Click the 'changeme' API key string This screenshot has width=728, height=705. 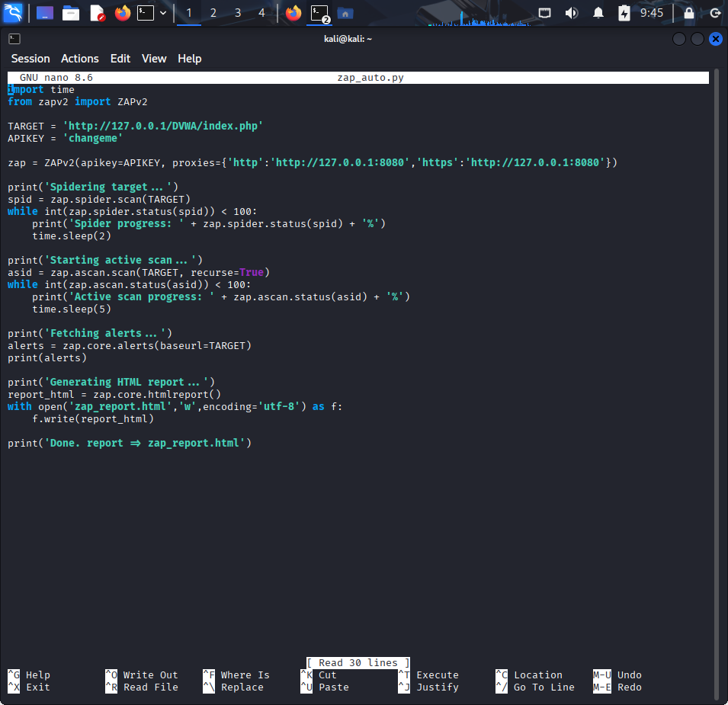pyautogui.click(x=93, y=138)
